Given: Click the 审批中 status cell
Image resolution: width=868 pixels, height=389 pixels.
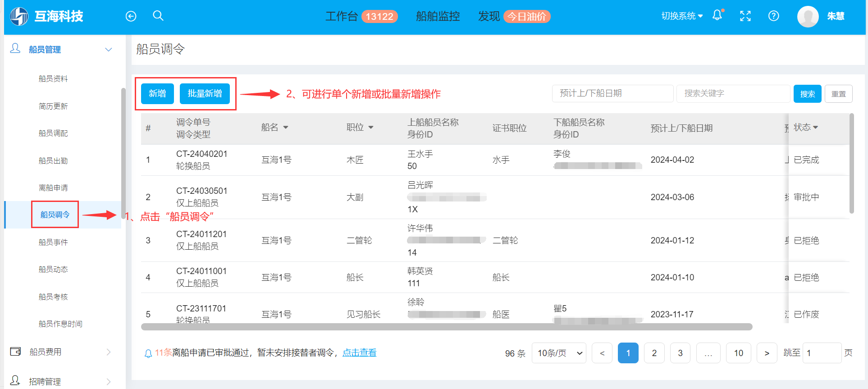Looking at the screenshot, I should coord(806,197).
